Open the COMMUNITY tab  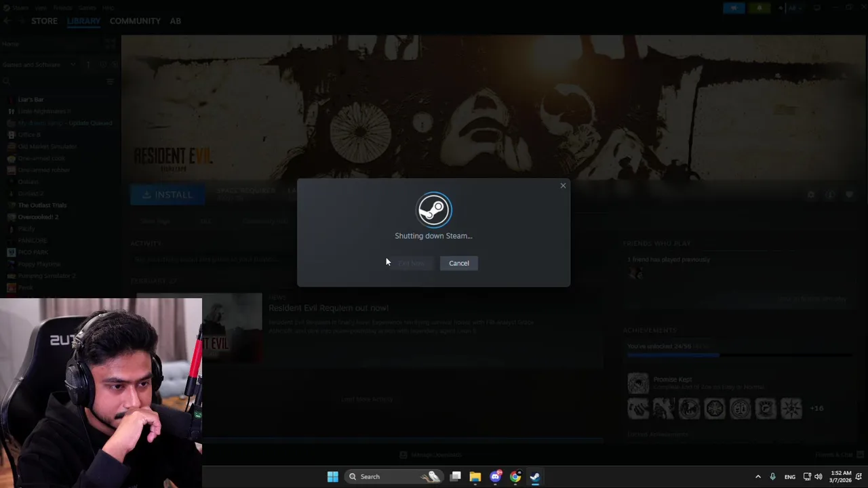point(135,21)
